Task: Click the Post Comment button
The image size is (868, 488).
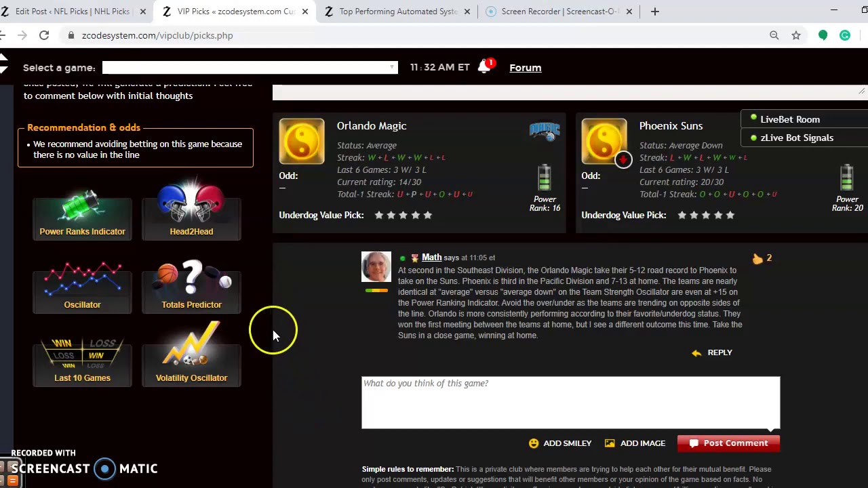Action: coord(728,443)
